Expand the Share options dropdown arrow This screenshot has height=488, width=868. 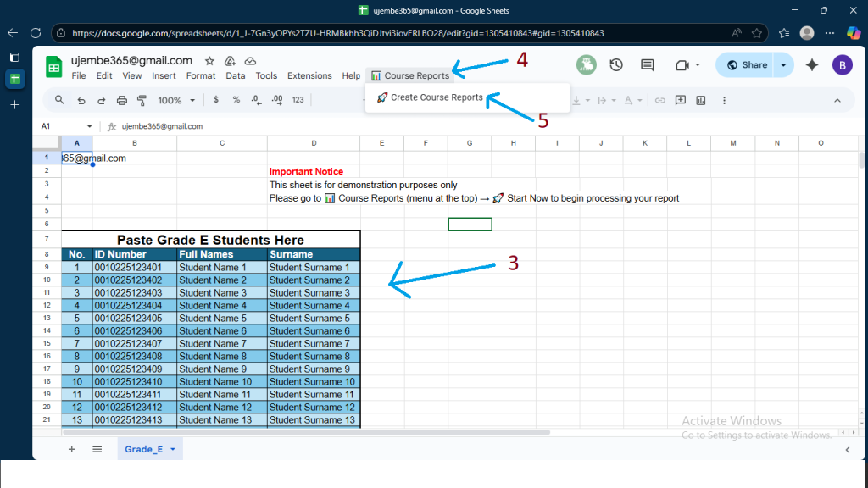tap(783, 65)
